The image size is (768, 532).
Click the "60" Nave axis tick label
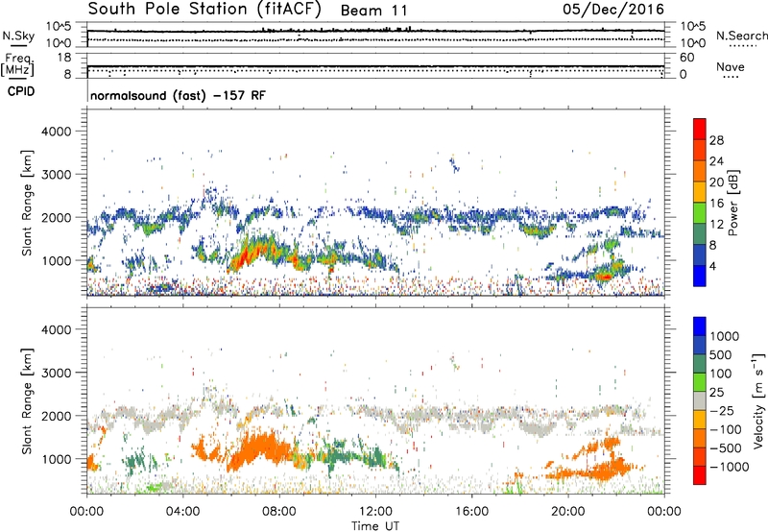pyautogui.click(x=686, y=58)
